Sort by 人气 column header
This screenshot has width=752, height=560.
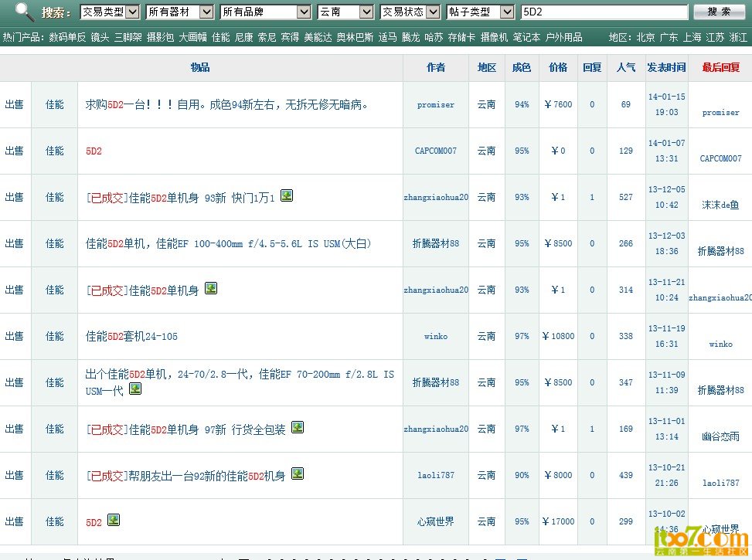[x=626, y=68]
